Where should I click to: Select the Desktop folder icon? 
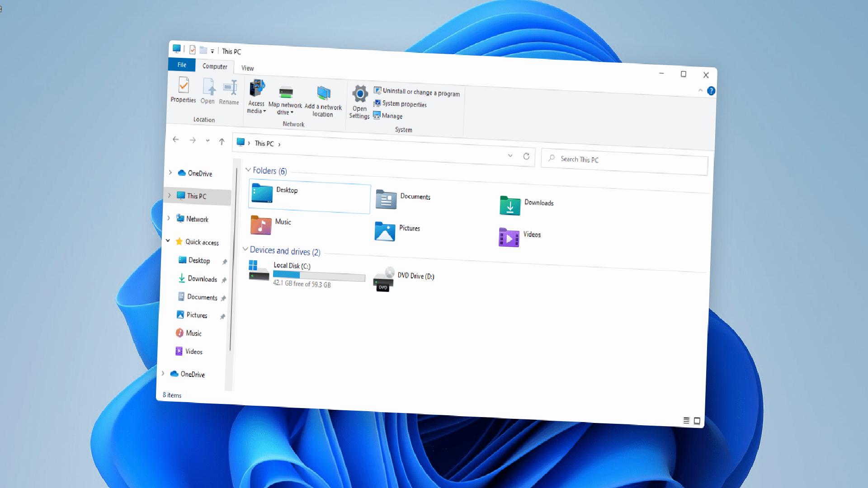[x=262, y=193]
